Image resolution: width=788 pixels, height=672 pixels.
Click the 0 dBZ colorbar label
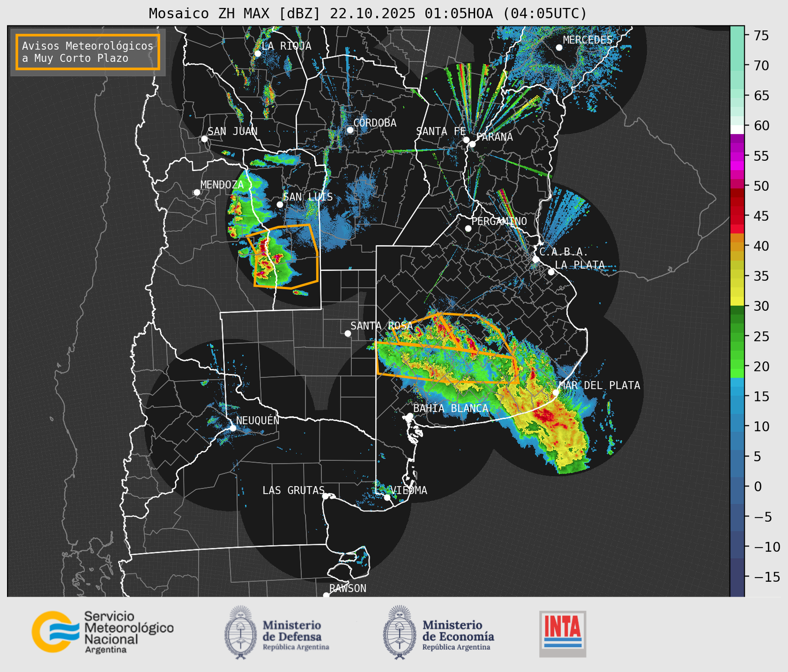point(758,487)
